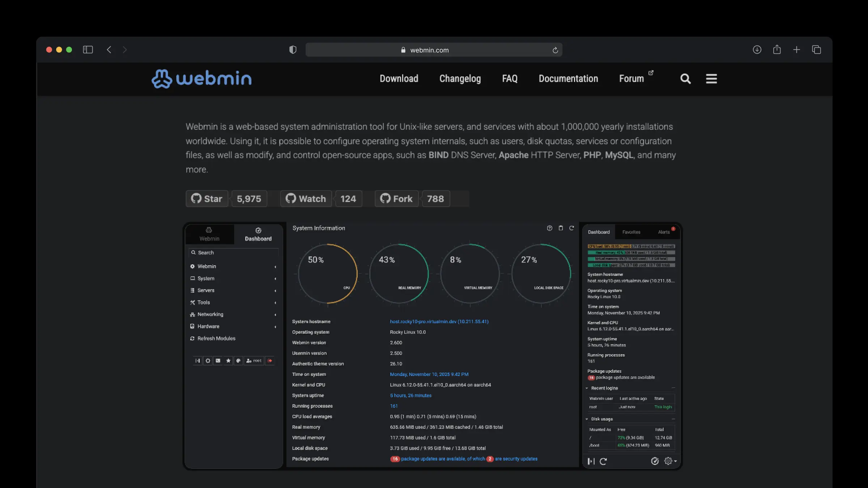This screenshot has width=868, height=488.
Task: Switch to Webmin tab in sidebar
Action: pos(209,234)
